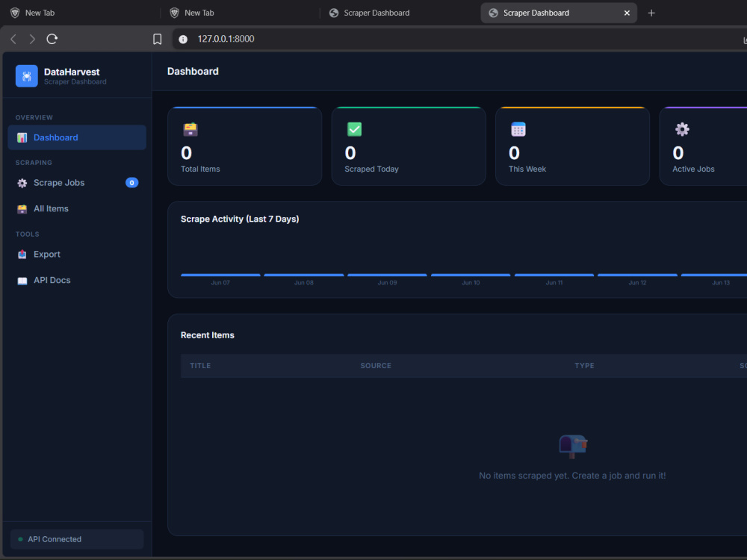This screenshot has height=560, width=747.
Task: View site information icon
Action: (x=183, y=39)
